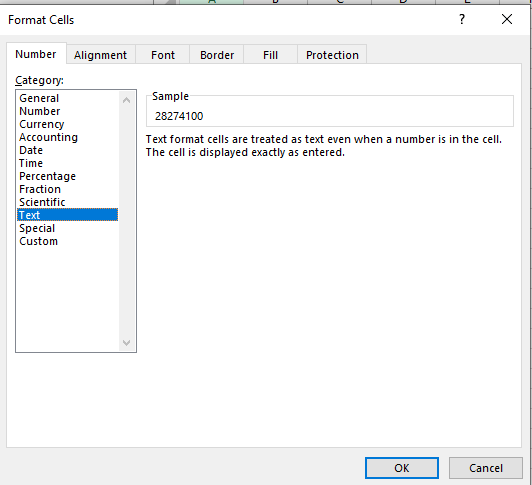Dismiss the dialog with Cancel
Screen dimensions: 532x485
[486, 468]
